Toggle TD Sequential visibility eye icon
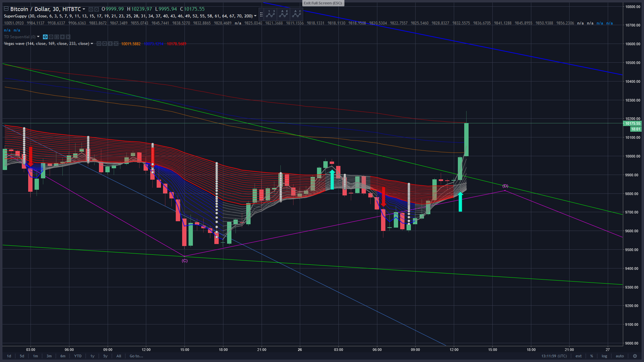This screenshot has height=362, width=644. click(x=45, y=37)
